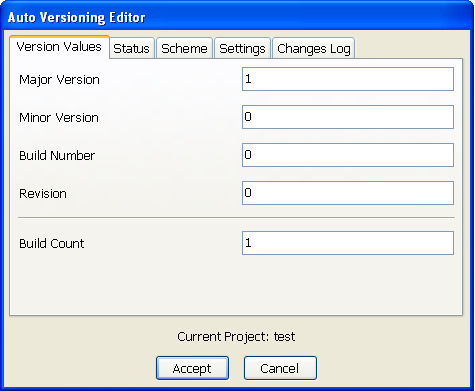Click the Current Project: test text

(x=236, y=337)
